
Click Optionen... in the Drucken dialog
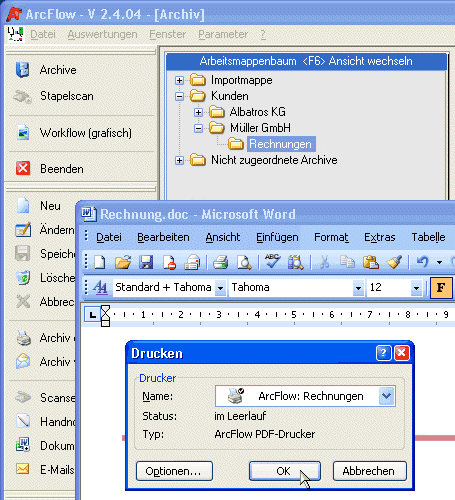tap(174, 471)
